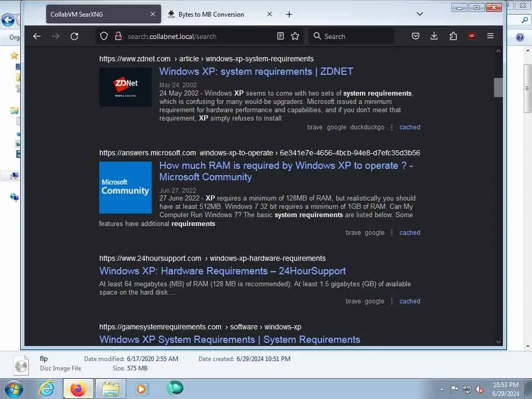This screenshot has height=399, width=532.
Task: Click the flp disc image file icon
Action: pos(21,365)
